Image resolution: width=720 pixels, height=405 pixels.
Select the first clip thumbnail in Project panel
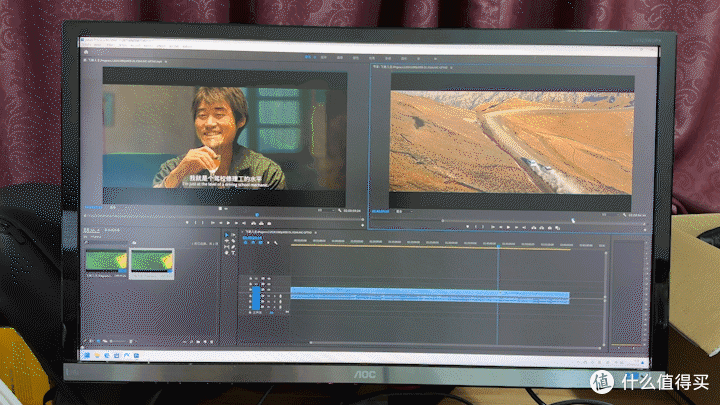click(x=107, y=261)
